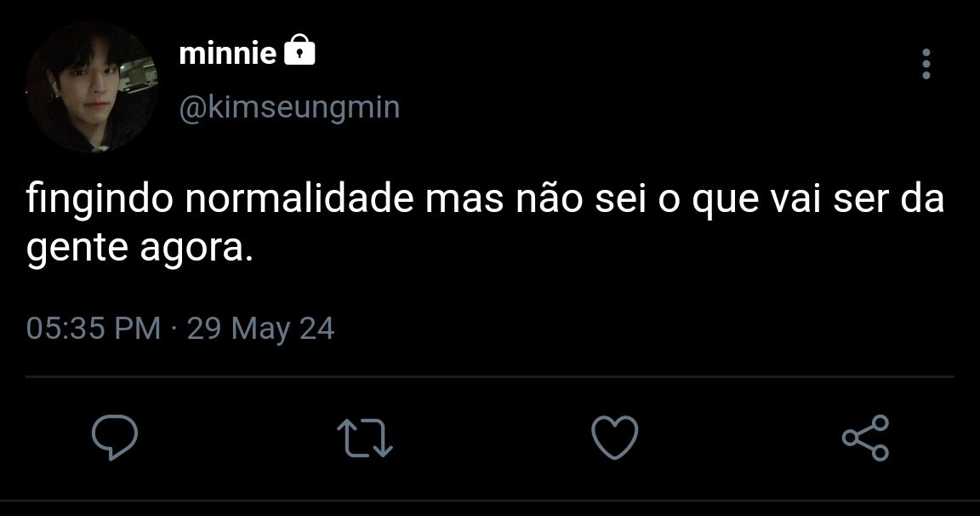Click the word "normalidade" in the tweet
The image size is (980, 516).
[300, 199]
